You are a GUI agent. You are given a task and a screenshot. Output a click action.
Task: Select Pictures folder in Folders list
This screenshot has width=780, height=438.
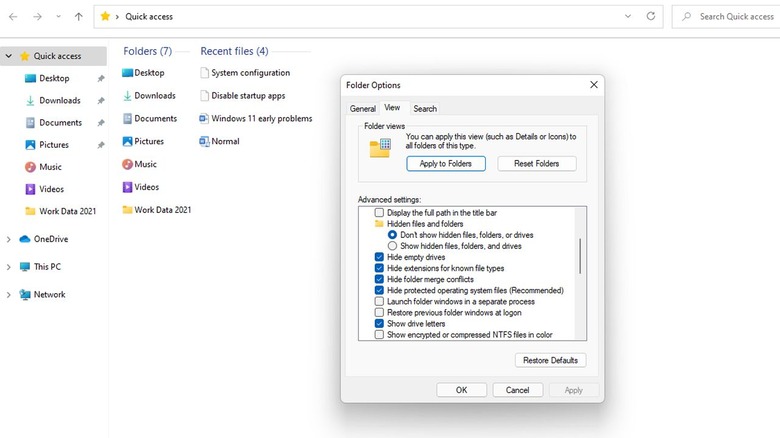click(x=143, y=141)
